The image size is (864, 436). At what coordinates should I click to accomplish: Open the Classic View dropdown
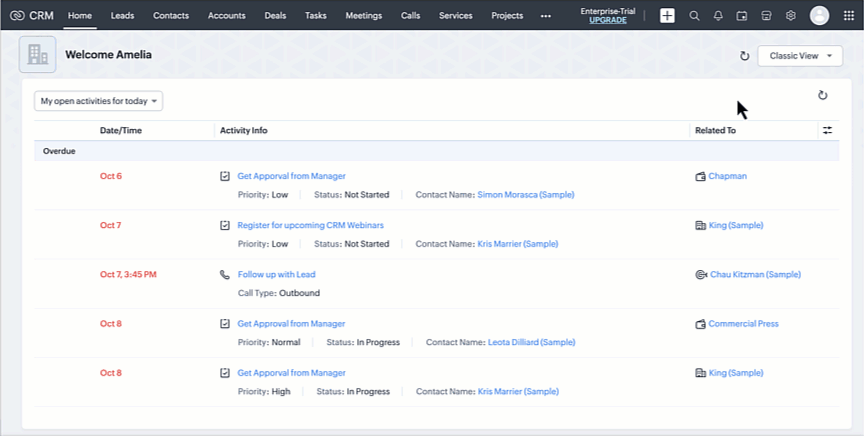[x=799, y=56]
